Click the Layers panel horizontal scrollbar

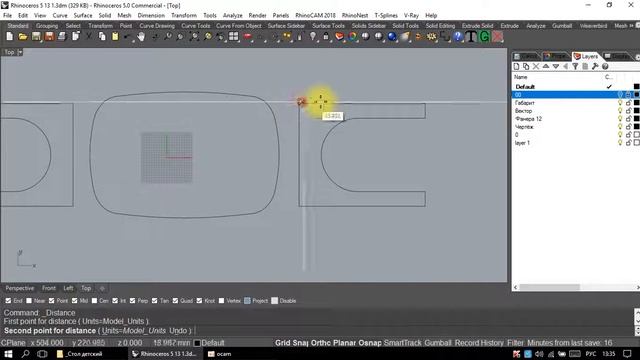click(x=549, y=287)
